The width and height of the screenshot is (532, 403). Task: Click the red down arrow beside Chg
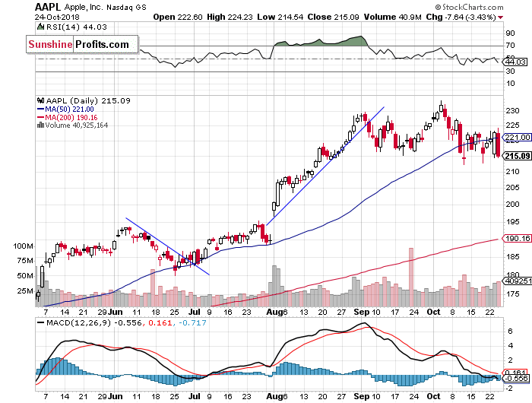click(x=501, y=17)
